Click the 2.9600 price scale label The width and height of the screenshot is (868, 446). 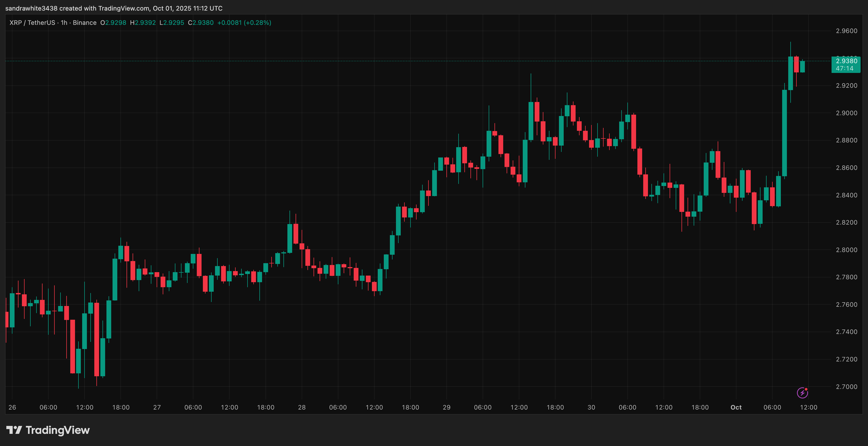pos(846,31)
